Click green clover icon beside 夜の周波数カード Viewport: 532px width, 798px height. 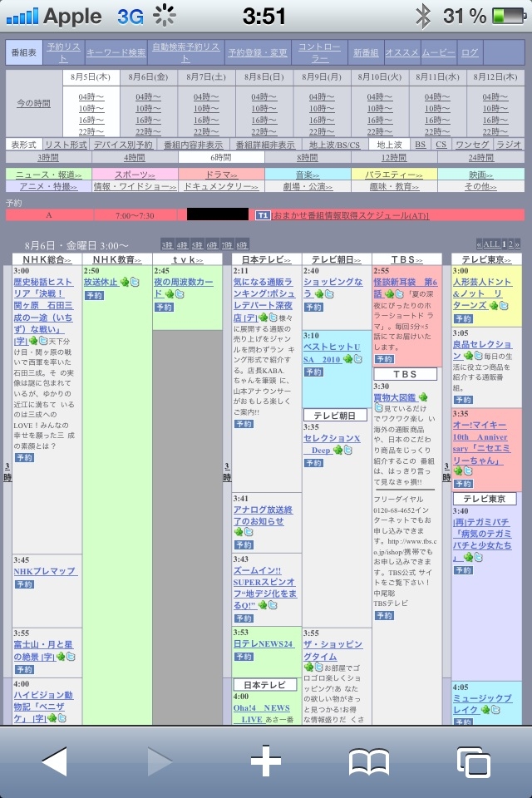[x=170, y=293]
